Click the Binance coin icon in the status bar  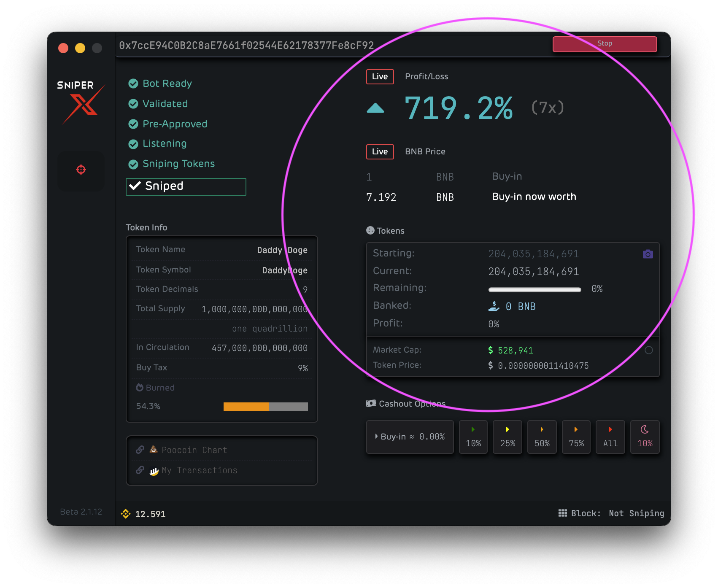point(126,514)
